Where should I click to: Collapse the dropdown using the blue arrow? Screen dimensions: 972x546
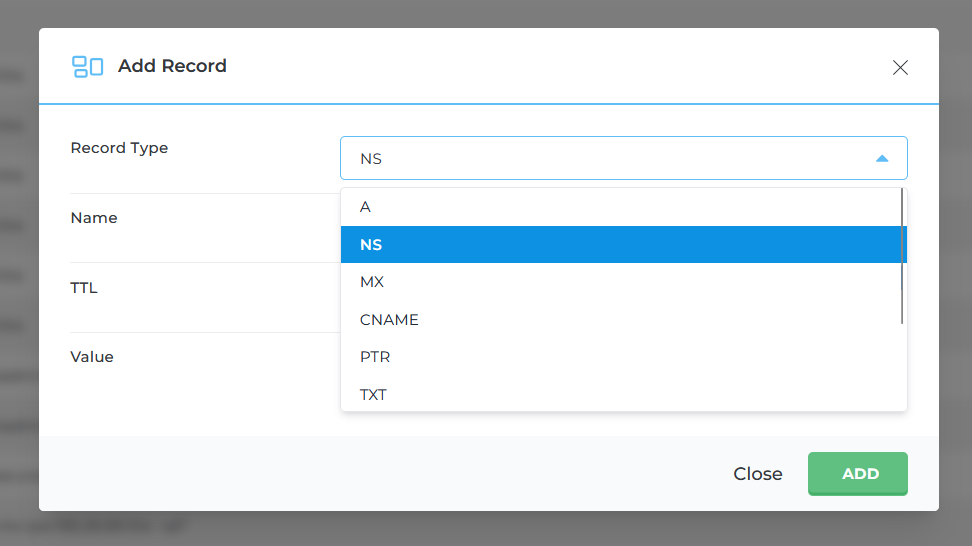tap(881, 158)
